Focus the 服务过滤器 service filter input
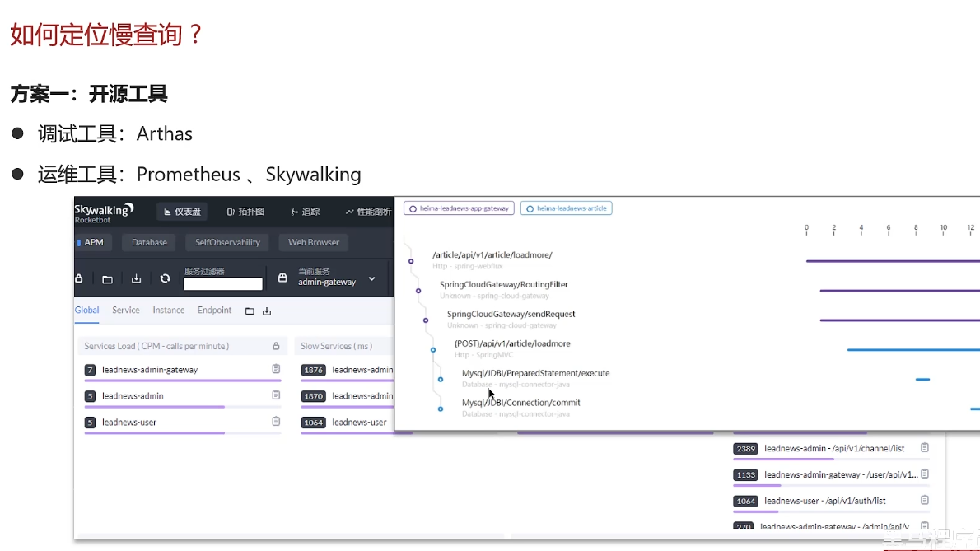The height and width of the screenshot is (551, 980). tap(223, 283)
